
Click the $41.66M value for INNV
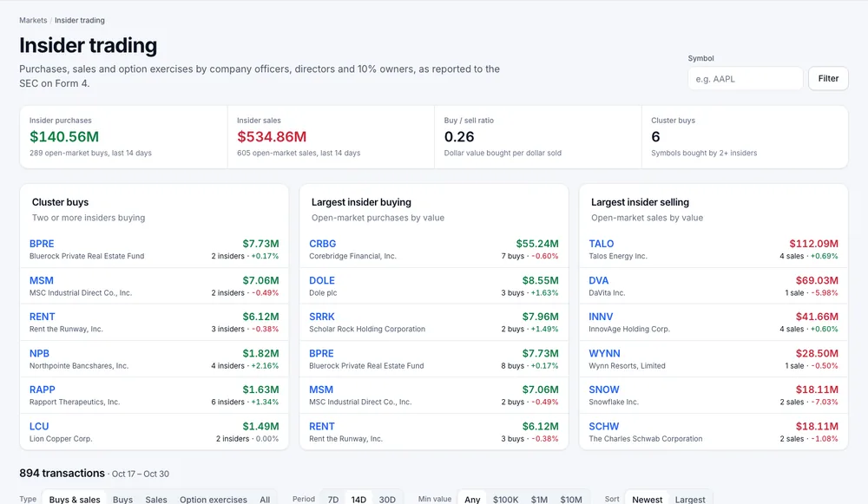tap(817, 317)
